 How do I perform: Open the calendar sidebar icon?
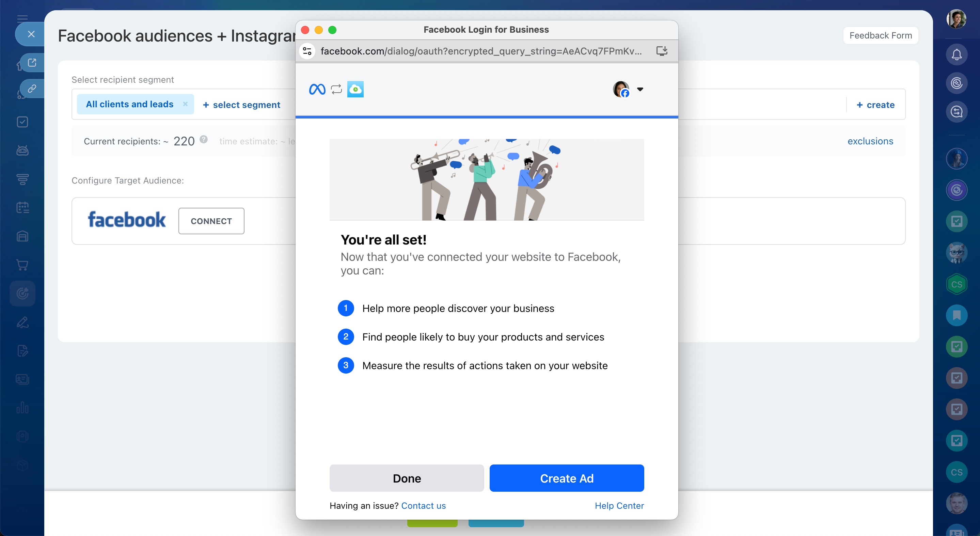click(x=22, y=207)
